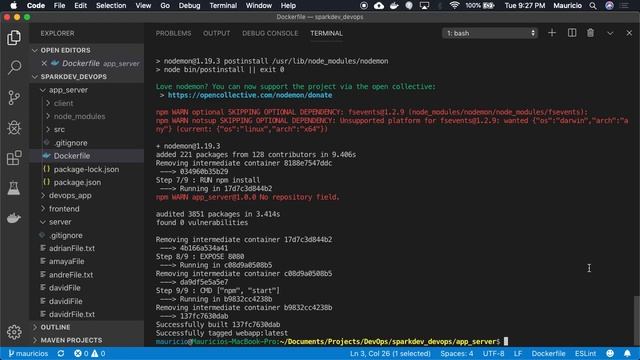The width and height of the screenshot is (640, 360).
Task: Open andreFile.txt file
Action: pos(71,275)
